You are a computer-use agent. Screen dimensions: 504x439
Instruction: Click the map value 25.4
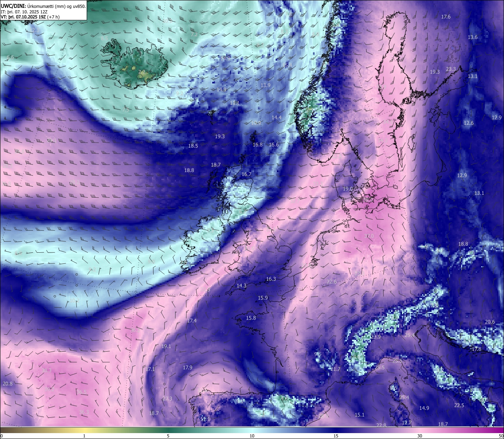tap(404, 398)
